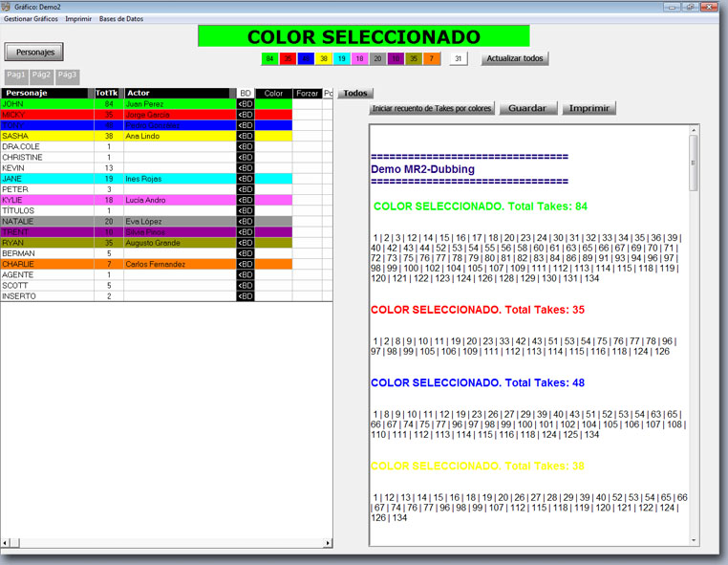Click the BD icon in TRENT row
The height and width of the screenshot is (565, 728).
coord(246,232)
